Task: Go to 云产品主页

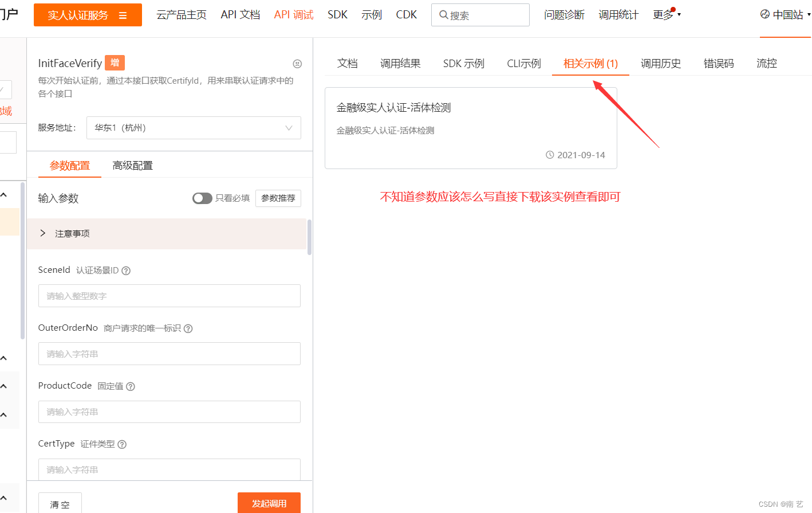Action: pyautogui.click(x=182, y=15)
